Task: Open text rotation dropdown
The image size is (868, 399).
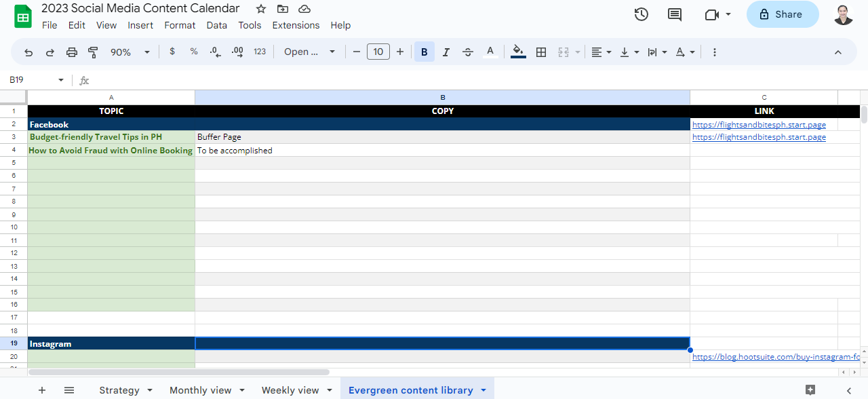Action: (x=686, y=52)
